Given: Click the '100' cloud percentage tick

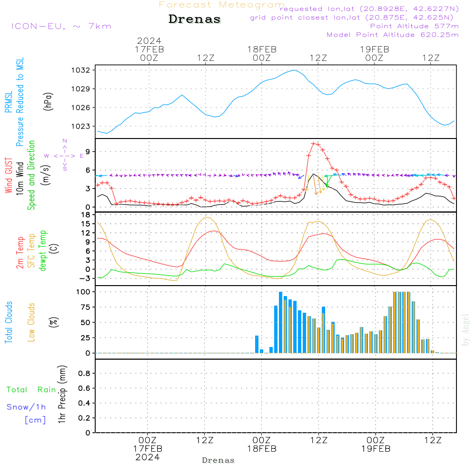Looking at the screenshot, I should (x=83, y=292).
